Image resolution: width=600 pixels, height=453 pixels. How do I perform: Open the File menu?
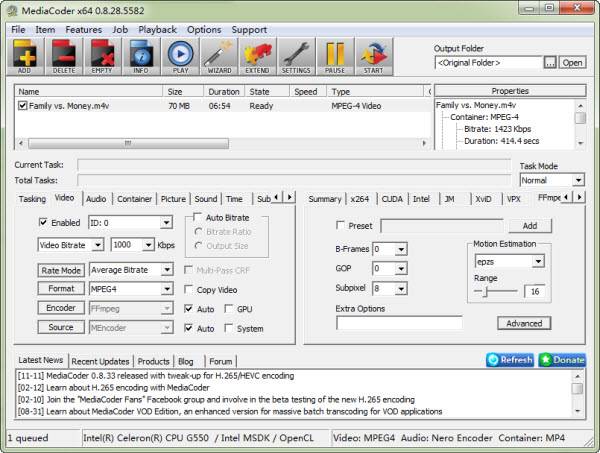point(18,29)
